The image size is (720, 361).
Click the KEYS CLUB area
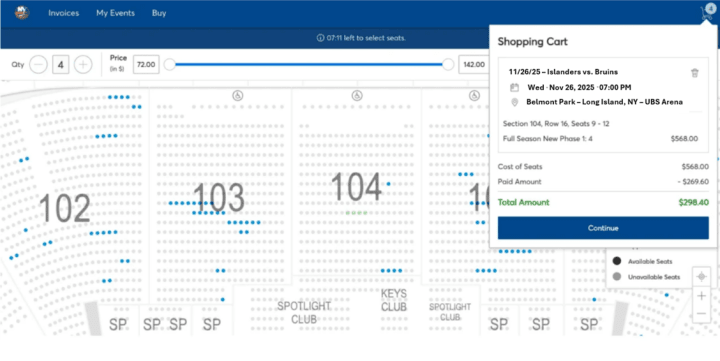[394, 300]
